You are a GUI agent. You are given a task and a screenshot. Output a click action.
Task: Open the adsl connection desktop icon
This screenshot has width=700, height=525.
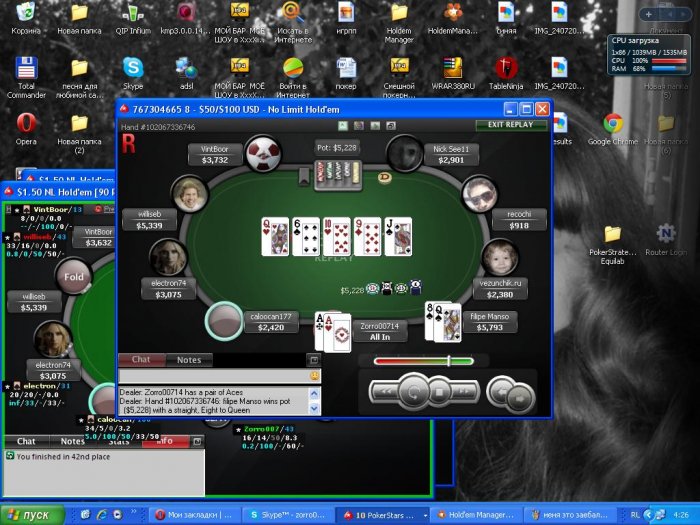point(187,73)
